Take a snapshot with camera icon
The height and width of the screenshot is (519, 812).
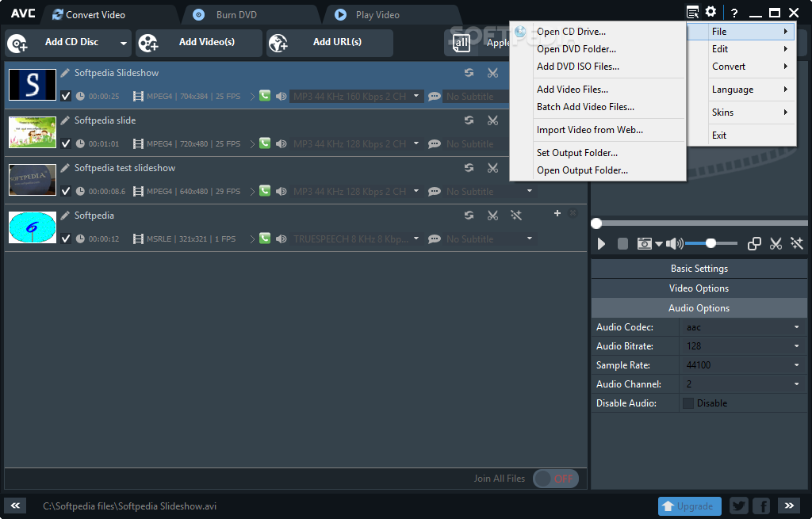[644, 244]
